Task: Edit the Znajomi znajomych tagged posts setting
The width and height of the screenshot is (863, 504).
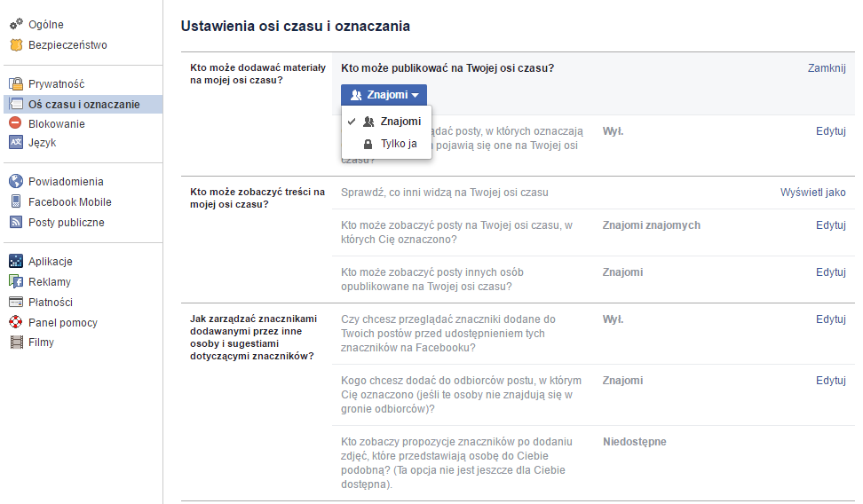Action: tap(830, 225)
